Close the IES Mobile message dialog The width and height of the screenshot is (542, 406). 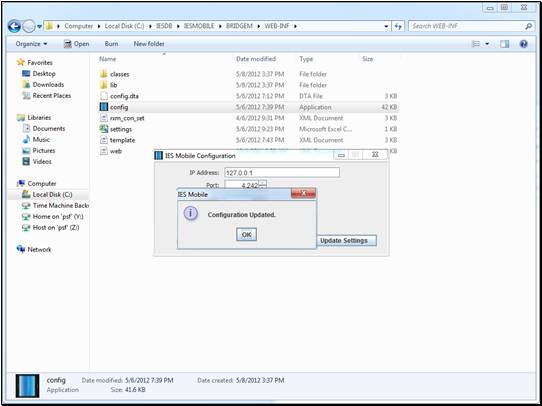coord(303,193)
